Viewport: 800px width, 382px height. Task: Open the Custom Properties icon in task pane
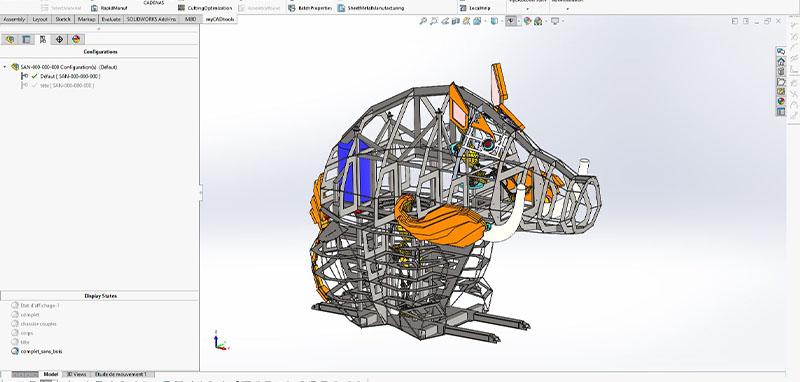pyautogui.click(x=781, y=111)
